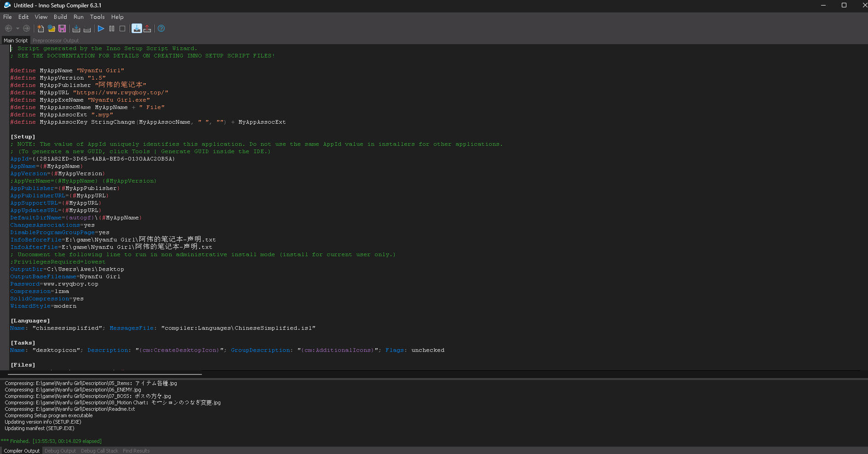The image size is (868, 454).
Task: Click the Inno Setup title bar app icon
Action: (7, 5)
